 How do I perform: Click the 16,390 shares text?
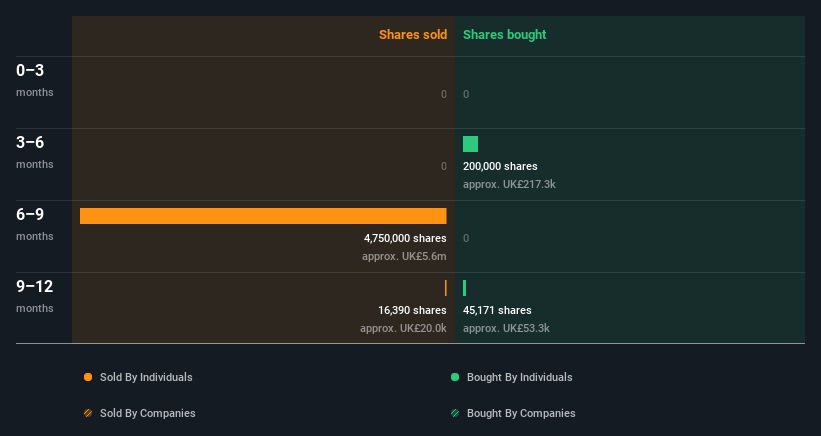point(412,310)
